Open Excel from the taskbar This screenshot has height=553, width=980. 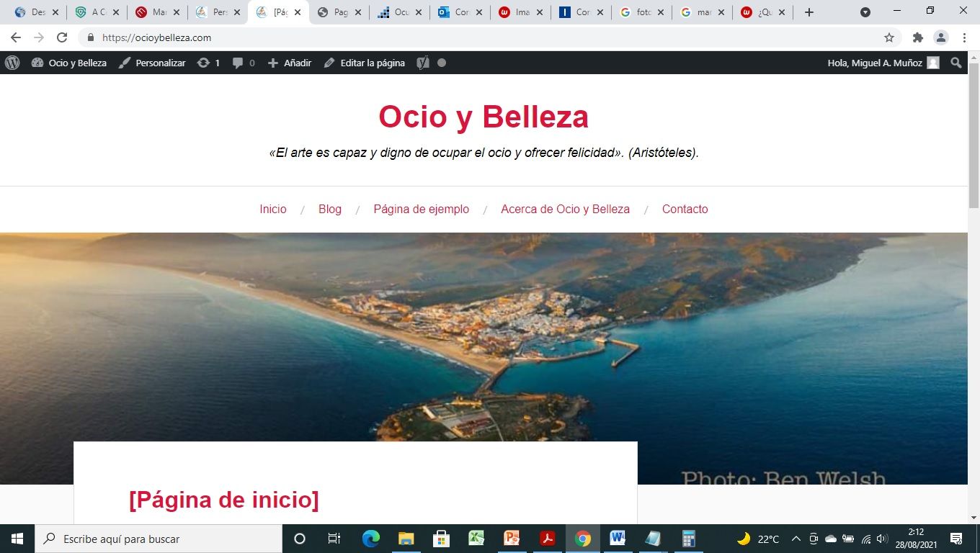click(x=476, y=539)
